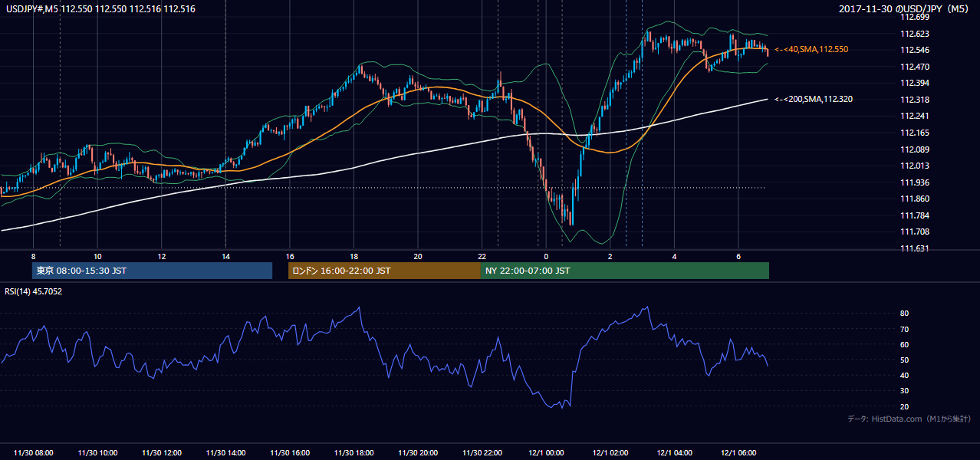Viewport: 980px width, 460px height.
Task: Click the 11/30 08:00 bottom time label
Action: tap(34, 453)
